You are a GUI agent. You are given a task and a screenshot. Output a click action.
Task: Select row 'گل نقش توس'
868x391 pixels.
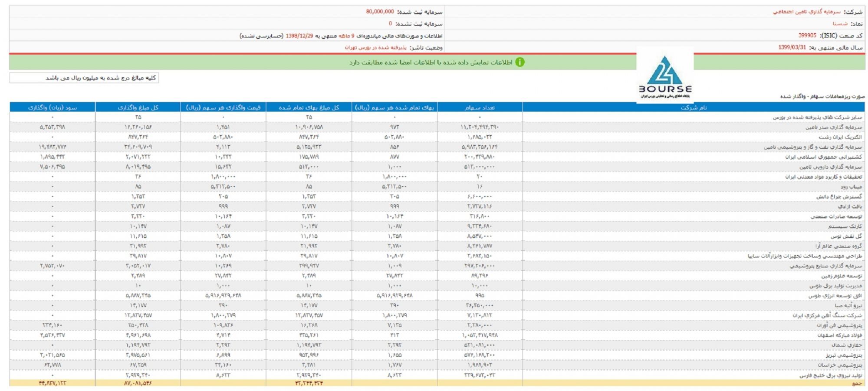pyautogui.click(x=437, y=236)
